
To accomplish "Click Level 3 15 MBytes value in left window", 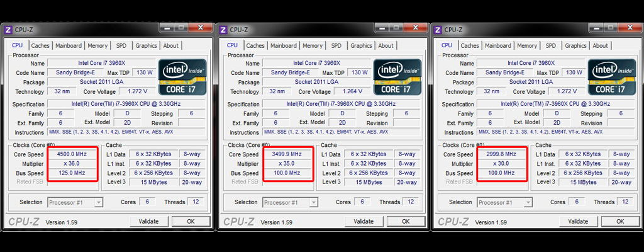I will pyautogui.click(x=154, y=182).
